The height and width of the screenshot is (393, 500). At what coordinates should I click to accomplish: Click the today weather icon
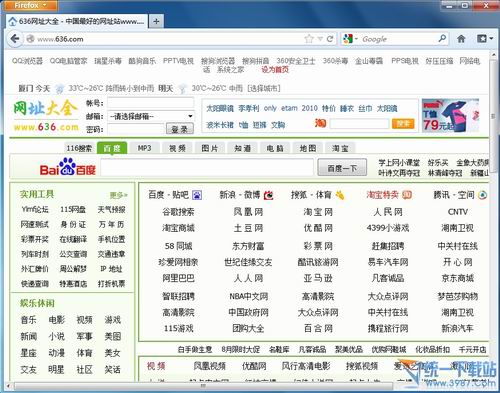60,89
